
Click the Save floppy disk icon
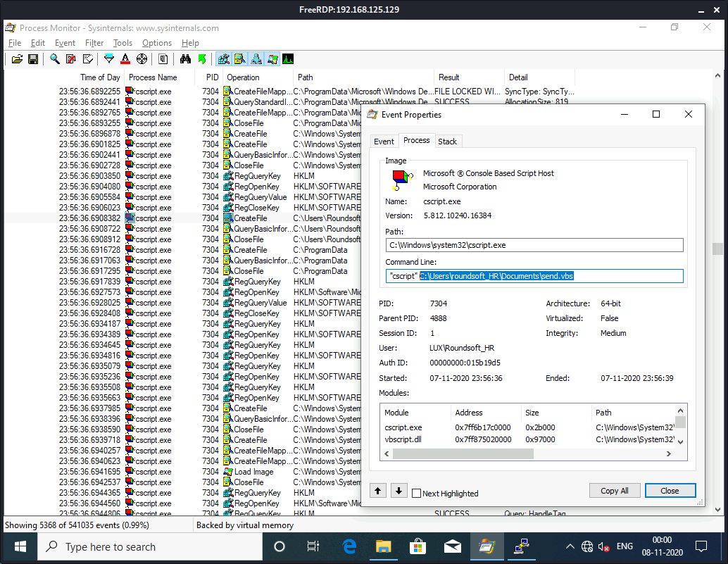click(x=32, y=59)
